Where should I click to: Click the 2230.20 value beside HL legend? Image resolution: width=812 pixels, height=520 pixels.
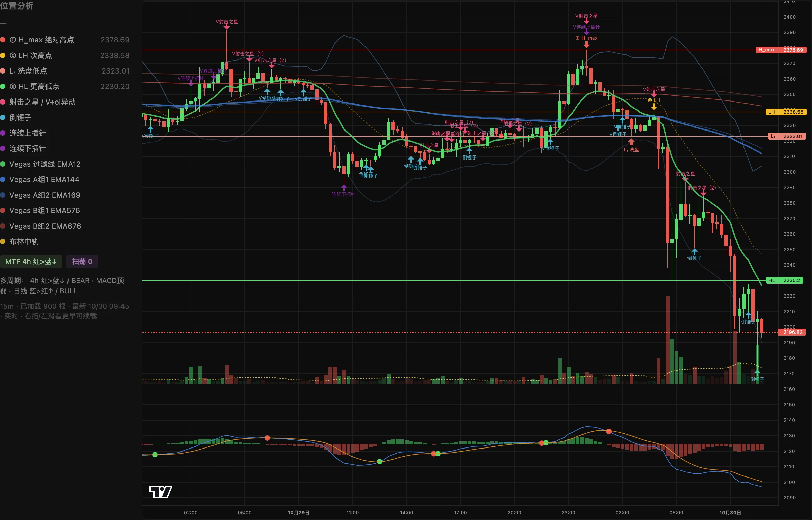coord(115,86)
